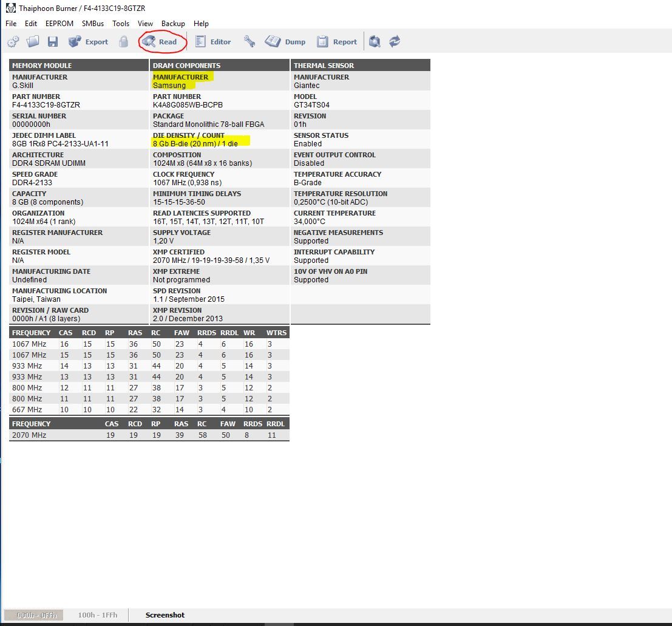Screen dimensions: 672x626
Task: Click the Thaiphoon Burner title bar icon
Action: 11,8
